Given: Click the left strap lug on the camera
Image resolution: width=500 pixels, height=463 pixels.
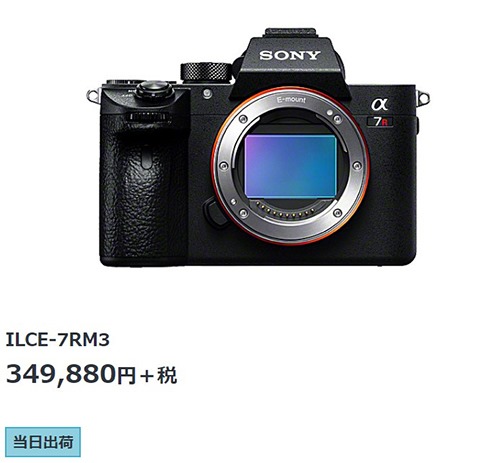Looking at the screenshot, I should [x=93, y=95].
